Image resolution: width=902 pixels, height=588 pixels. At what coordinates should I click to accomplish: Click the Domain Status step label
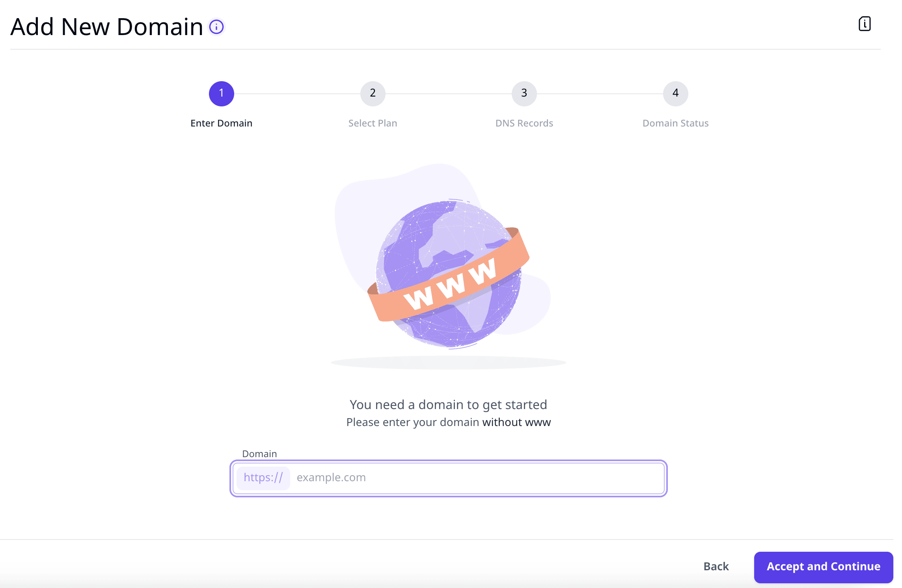[x=675, y=123]
